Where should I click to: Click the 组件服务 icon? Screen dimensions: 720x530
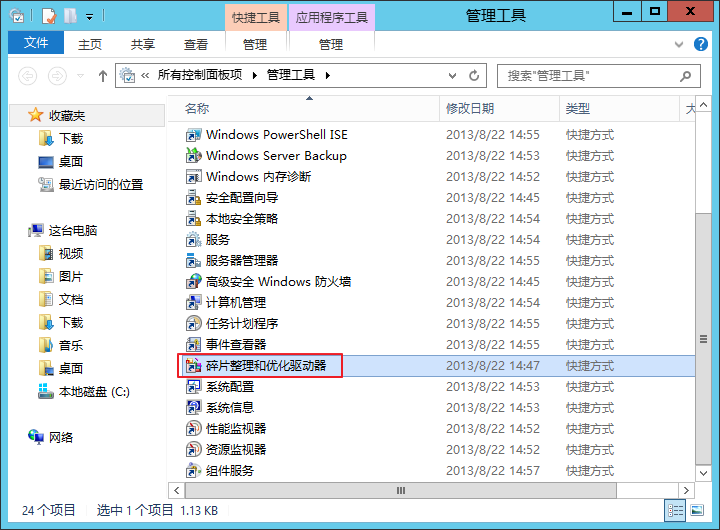pos(193,471)
